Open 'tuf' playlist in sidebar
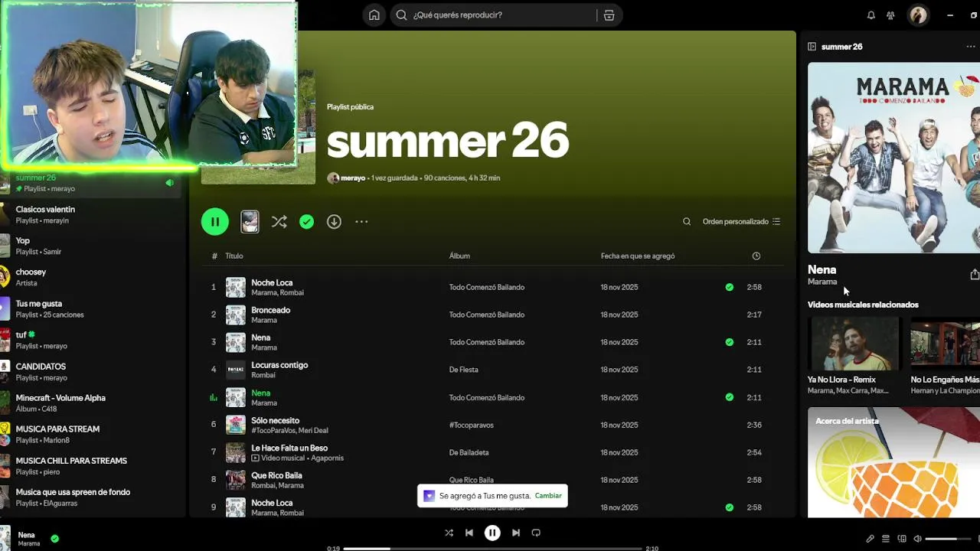Image resolution: width=980 pixels, height=551 pixels. tap(92, 340)
